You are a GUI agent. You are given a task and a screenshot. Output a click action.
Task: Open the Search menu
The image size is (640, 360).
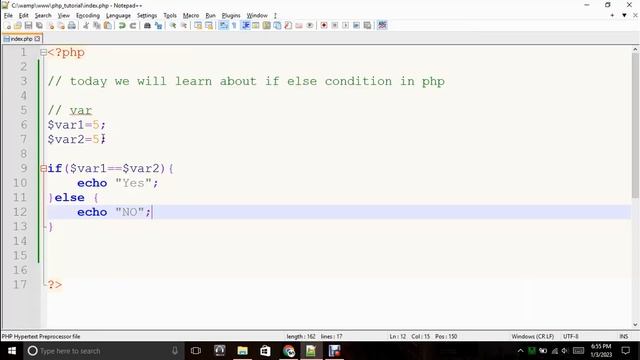click(43, 16)
